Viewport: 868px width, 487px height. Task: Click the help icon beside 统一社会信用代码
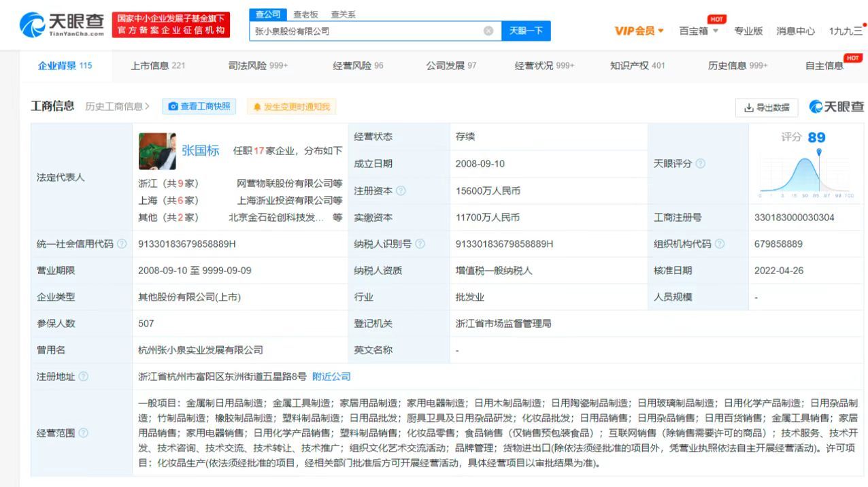[x=122, y=244]
